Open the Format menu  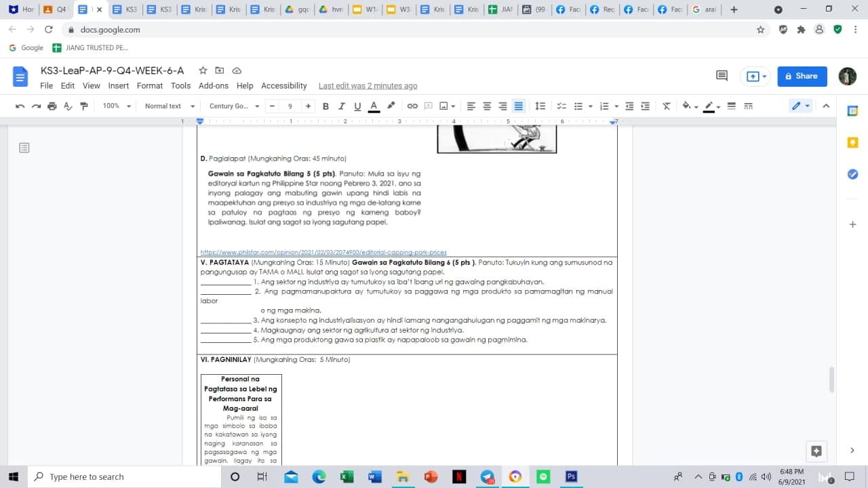point(150,86)
